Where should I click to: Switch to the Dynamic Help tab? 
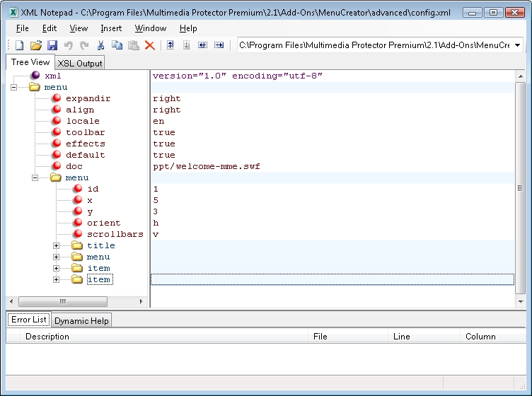81,320
